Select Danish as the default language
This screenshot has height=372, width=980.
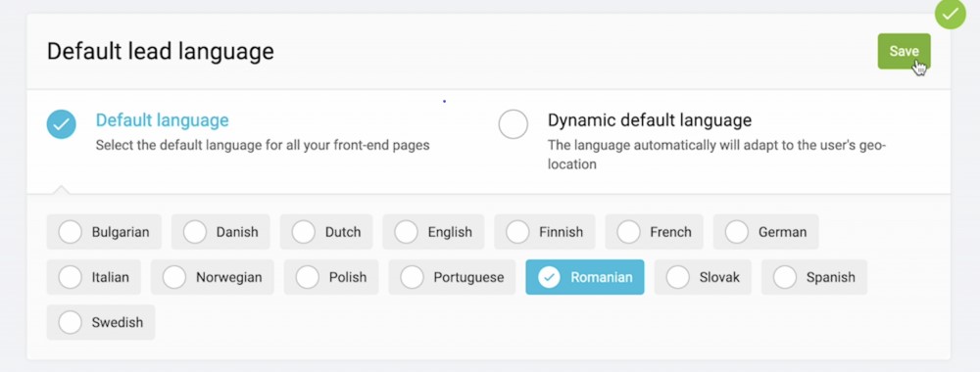coord(220,232)
